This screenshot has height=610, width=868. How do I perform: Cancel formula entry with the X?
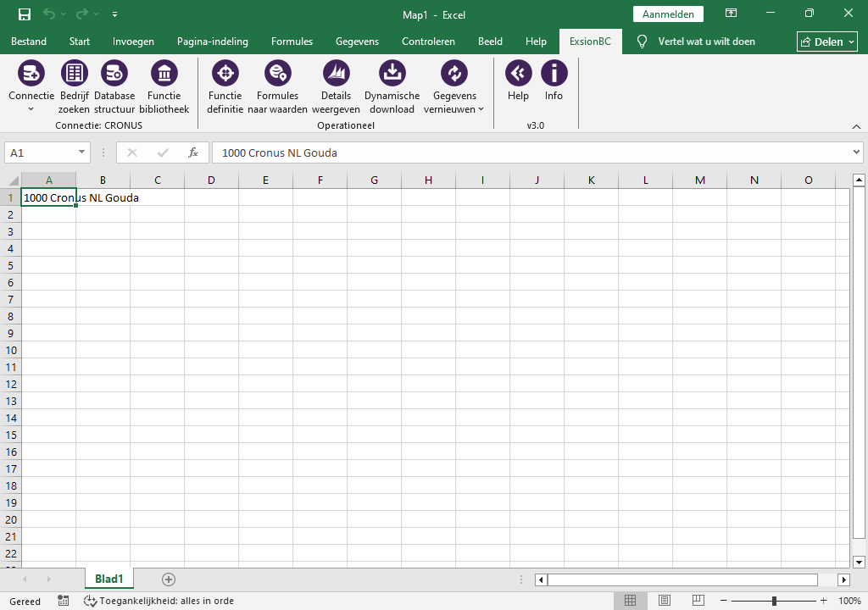click(131, 152)
